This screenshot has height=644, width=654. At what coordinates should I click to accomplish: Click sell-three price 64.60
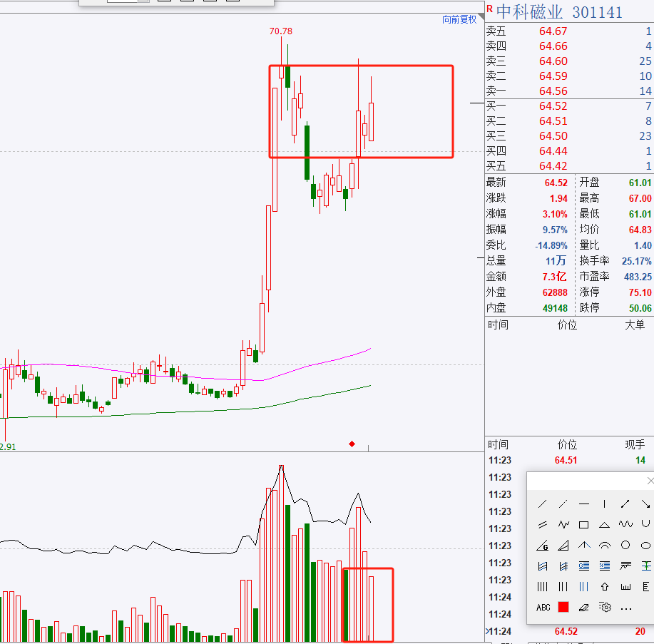(553, 61)
